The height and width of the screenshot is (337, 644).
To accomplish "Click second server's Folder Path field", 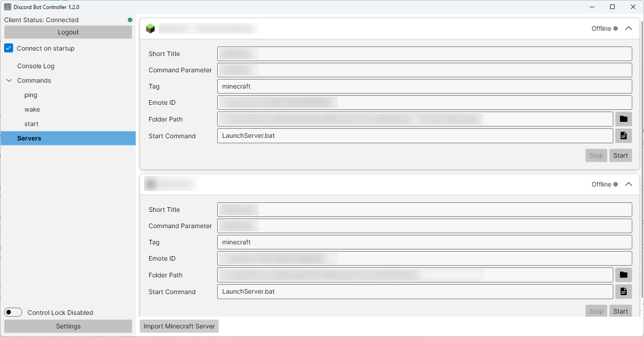I will (x=415, y=275).
